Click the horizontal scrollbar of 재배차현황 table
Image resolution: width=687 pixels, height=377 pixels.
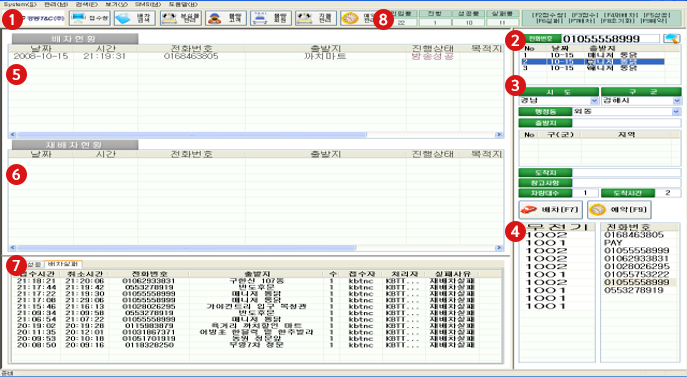point(186,248)
